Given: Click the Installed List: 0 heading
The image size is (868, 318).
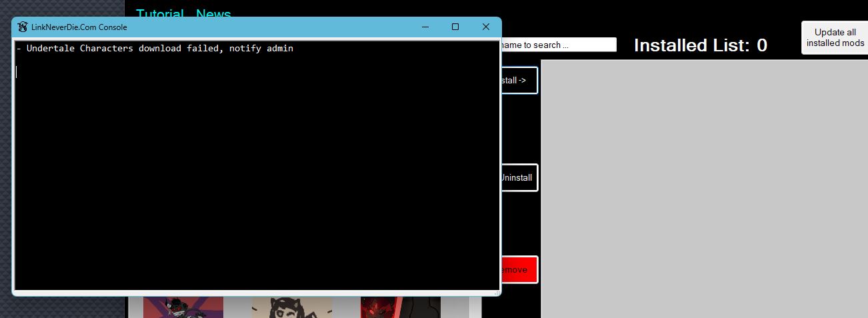Looking at the screenshot, I should [700, 45].
